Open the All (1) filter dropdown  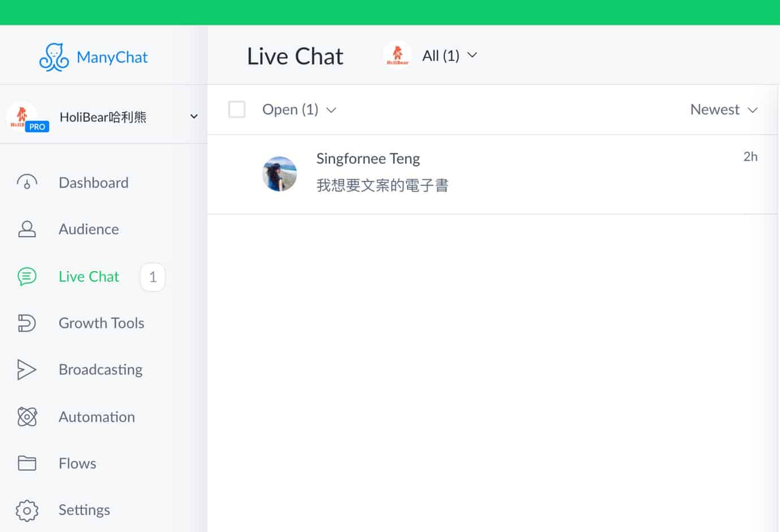coord(449,55)
